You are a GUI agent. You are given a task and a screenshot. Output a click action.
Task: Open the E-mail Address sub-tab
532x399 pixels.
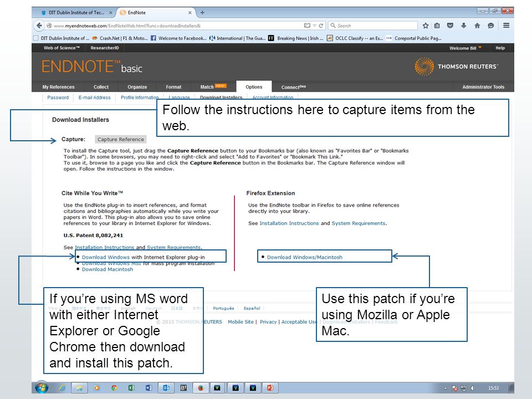coord(95,98)
